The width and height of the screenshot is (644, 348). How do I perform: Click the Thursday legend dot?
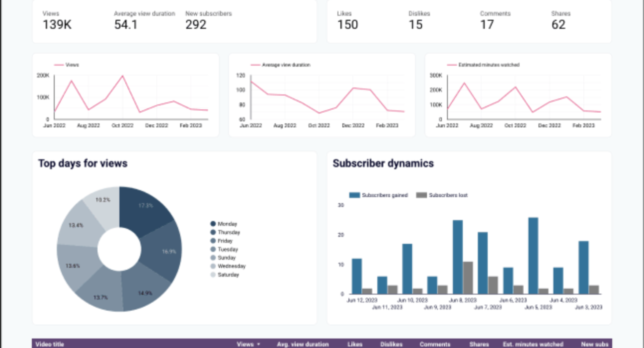(213, 233)
